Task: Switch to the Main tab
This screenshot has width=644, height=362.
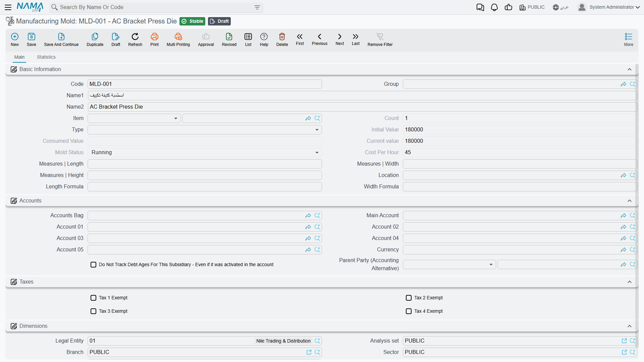Action: coord(19,57)
